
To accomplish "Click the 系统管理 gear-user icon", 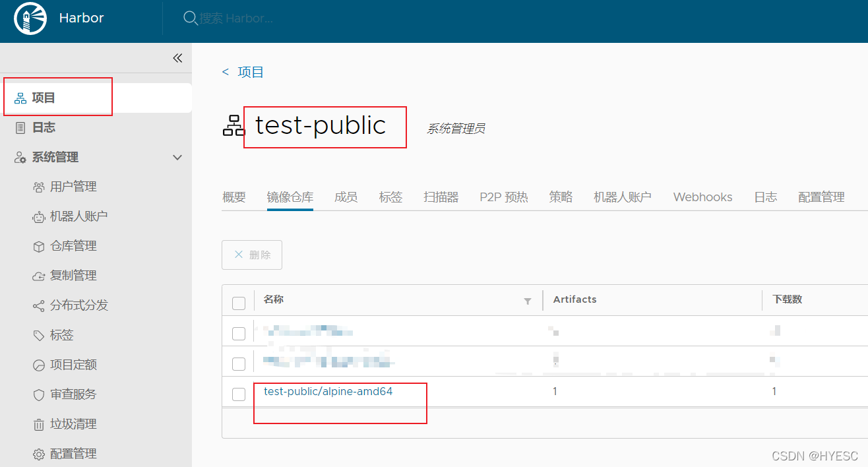I will (20, 158).
